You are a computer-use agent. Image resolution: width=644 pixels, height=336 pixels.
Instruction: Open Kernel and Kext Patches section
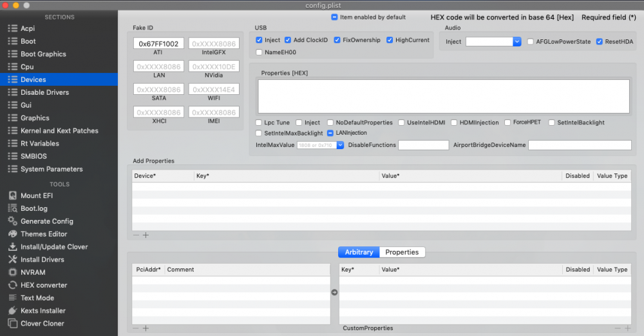click(x=59, y=130)
